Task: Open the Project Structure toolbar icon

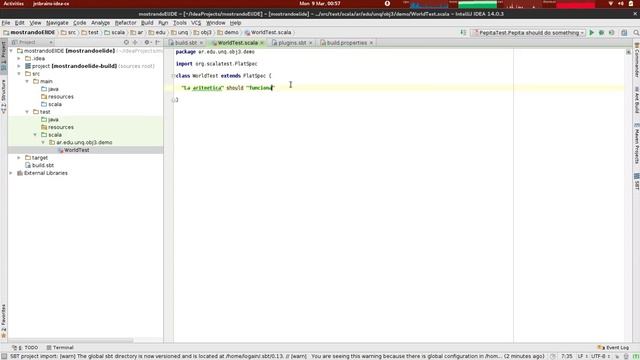Action: 624,33
